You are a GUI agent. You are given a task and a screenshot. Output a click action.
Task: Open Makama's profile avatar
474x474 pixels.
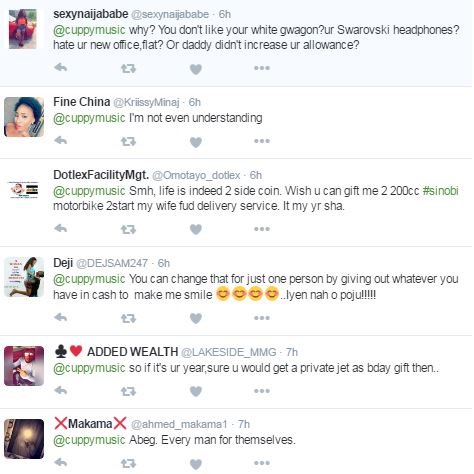[x=24, y=439]
